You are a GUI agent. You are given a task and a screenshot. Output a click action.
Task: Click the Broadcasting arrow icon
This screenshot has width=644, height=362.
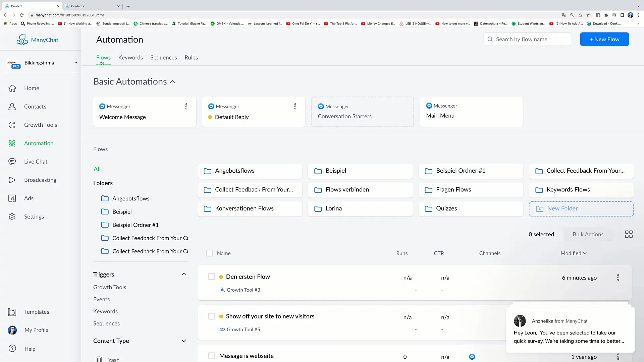[12, 180]
